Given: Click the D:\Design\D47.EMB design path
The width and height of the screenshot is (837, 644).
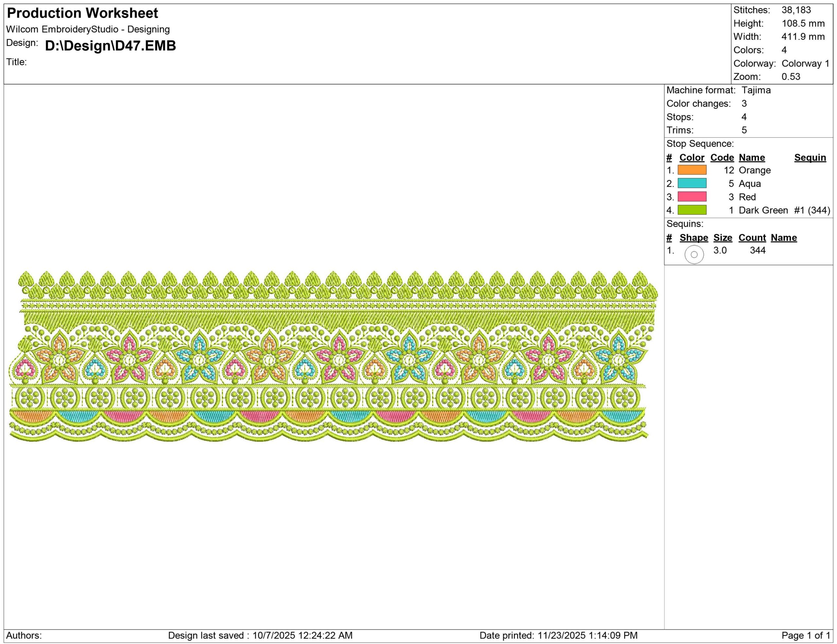Looking at the screenshot, I should tap(111, 45).
